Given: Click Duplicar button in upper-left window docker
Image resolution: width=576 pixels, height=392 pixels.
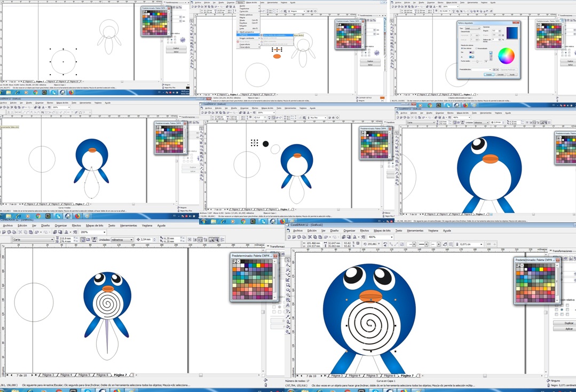Looking at the screenshot, I should pos(176,48).
